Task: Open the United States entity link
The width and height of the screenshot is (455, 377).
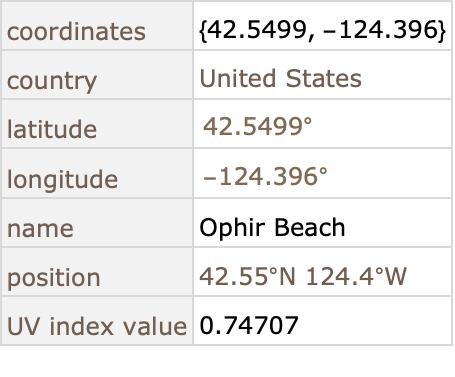Action: (280, 79)
